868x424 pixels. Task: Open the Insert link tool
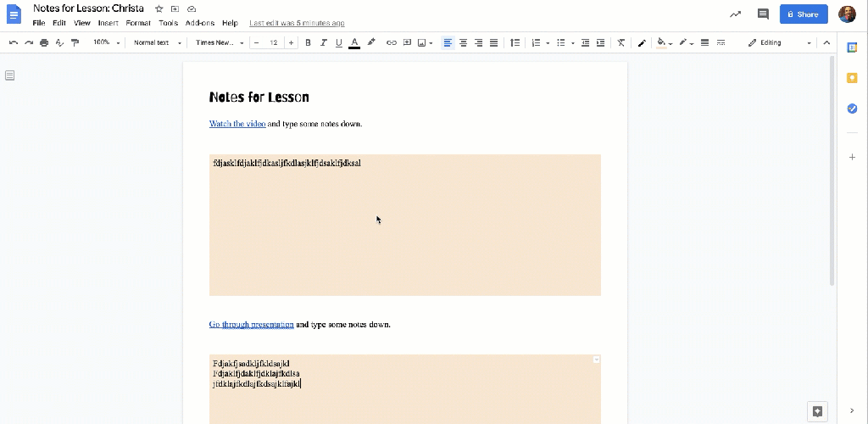coord(392,42)
